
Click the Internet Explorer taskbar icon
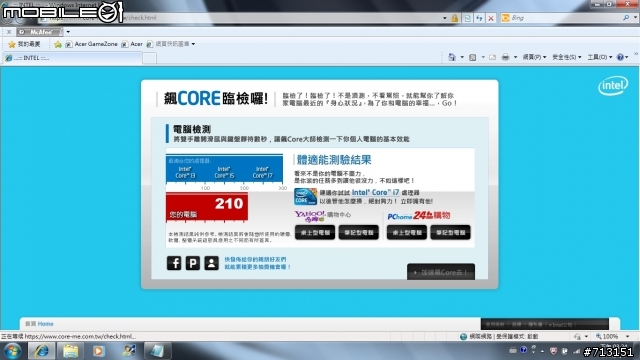pos(42,351)
